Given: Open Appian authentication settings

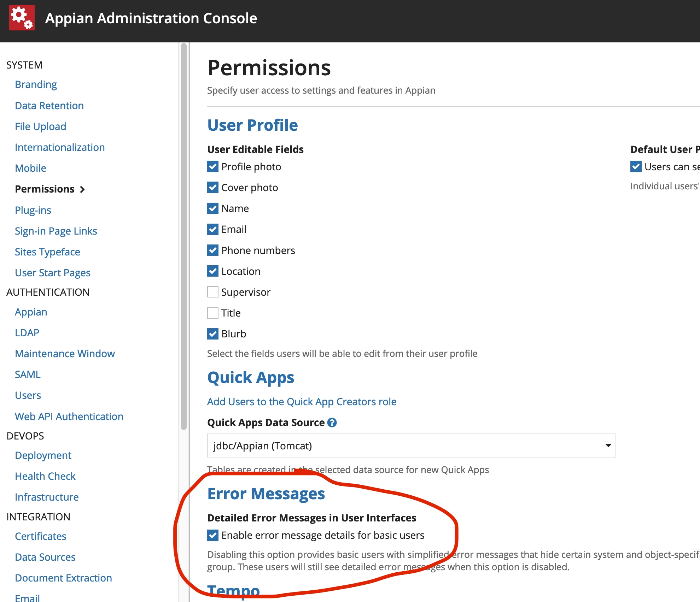Looking at the screenshot, I should coord(31,312).
